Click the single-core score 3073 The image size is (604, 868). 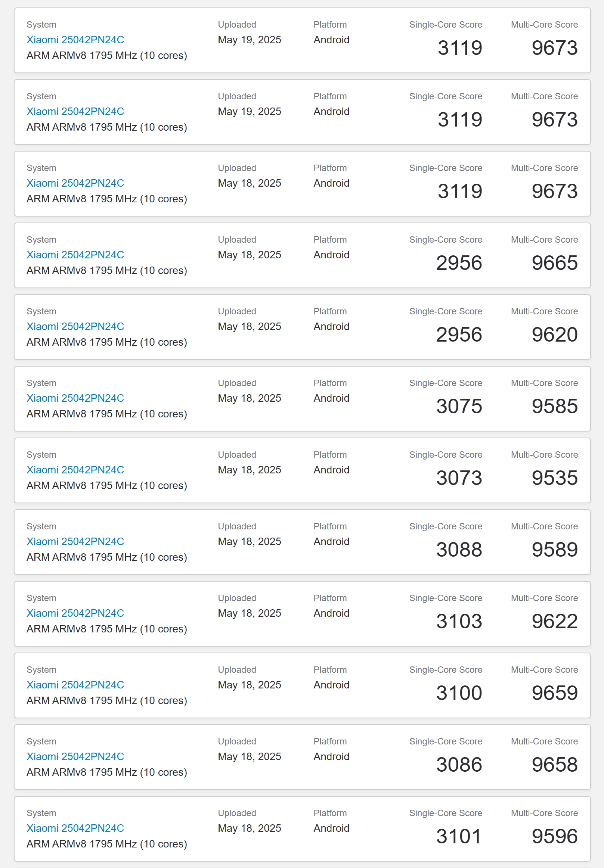point(459,478)
